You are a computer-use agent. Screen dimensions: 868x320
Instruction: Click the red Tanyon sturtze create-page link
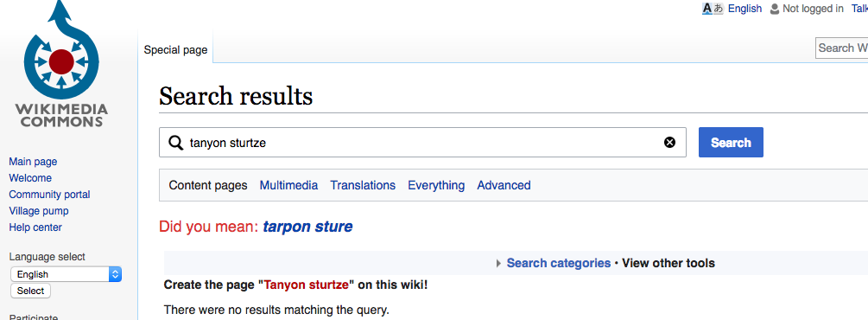click(x=307, y=285)
